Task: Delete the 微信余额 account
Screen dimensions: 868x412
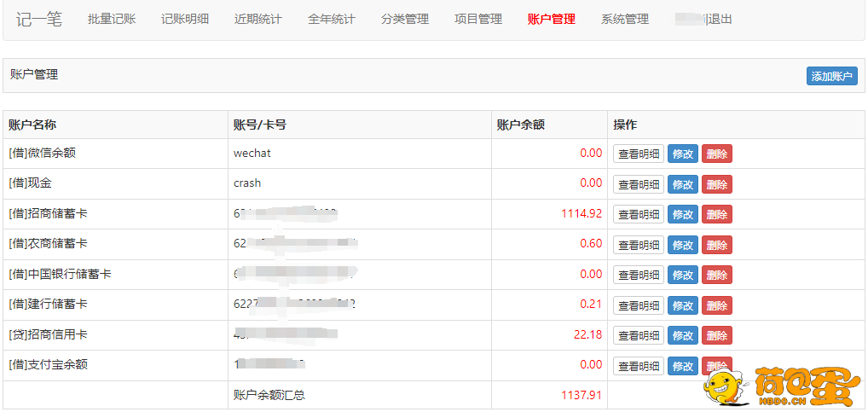Action: 717,154
